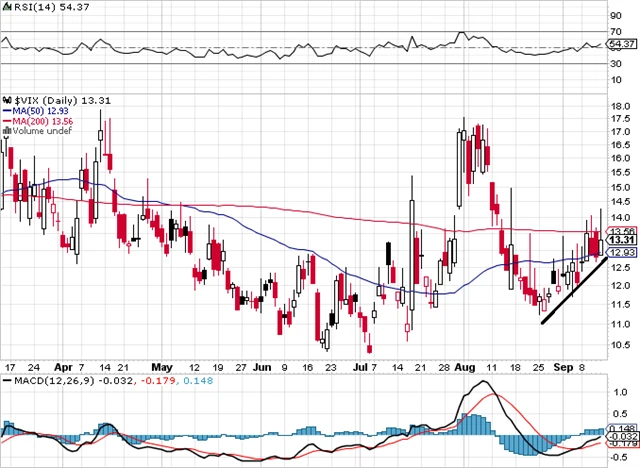Click the candlestick icon beside $VIX title
Image resolution: width=640 pixels, height=468 pixels.
pos(6,100)
